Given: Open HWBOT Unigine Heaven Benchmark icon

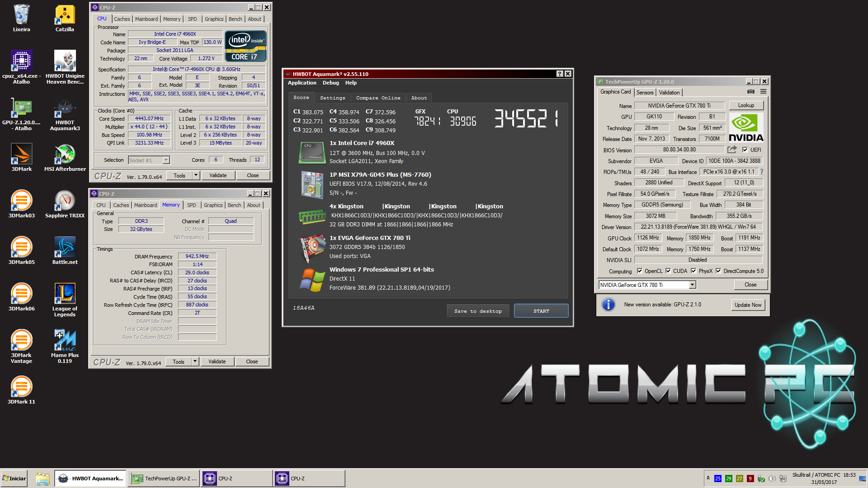Looking at the screenshot, I should (65, 67).
